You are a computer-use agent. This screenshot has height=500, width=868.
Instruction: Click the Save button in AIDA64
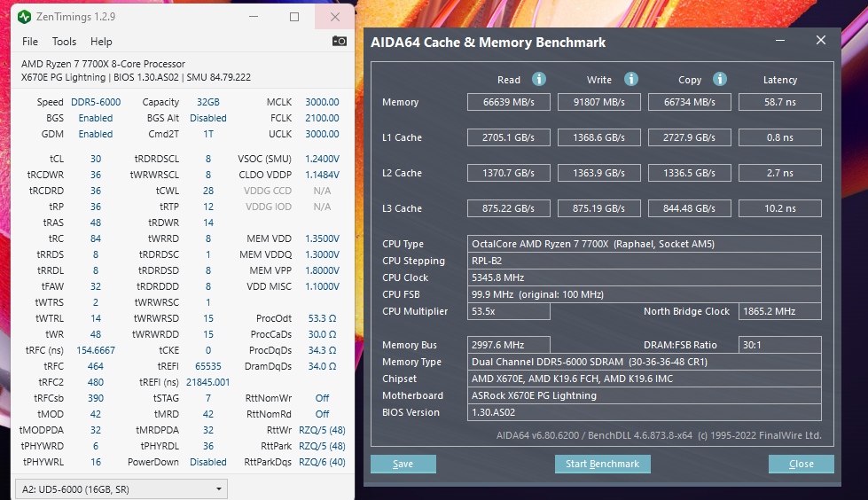[403, 464]
